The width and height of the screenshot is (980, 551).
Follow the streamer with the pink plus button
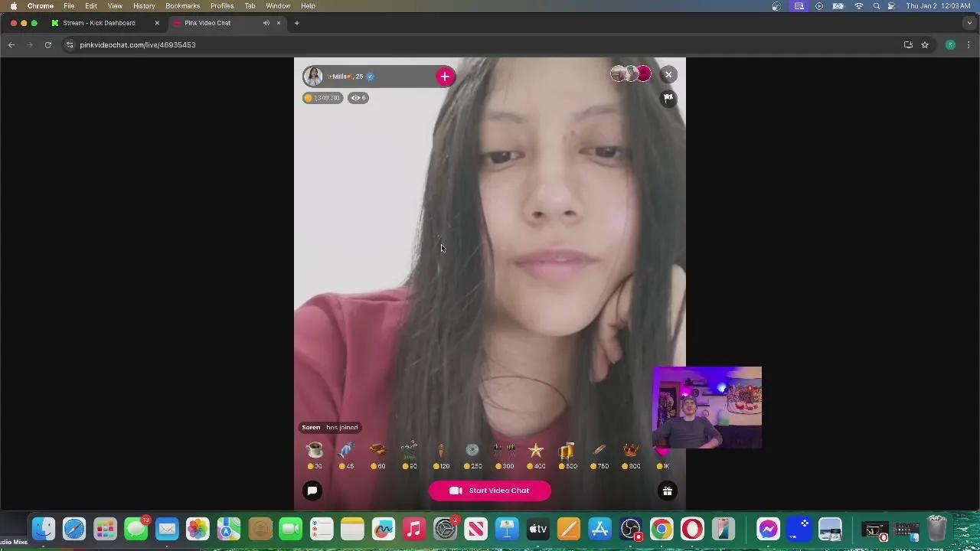click(x=445, y=77)
